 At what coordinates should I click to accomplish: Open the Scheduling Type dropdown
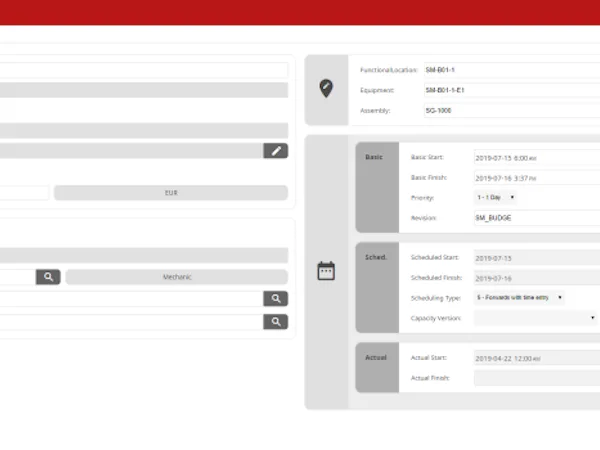coord(519,297)
